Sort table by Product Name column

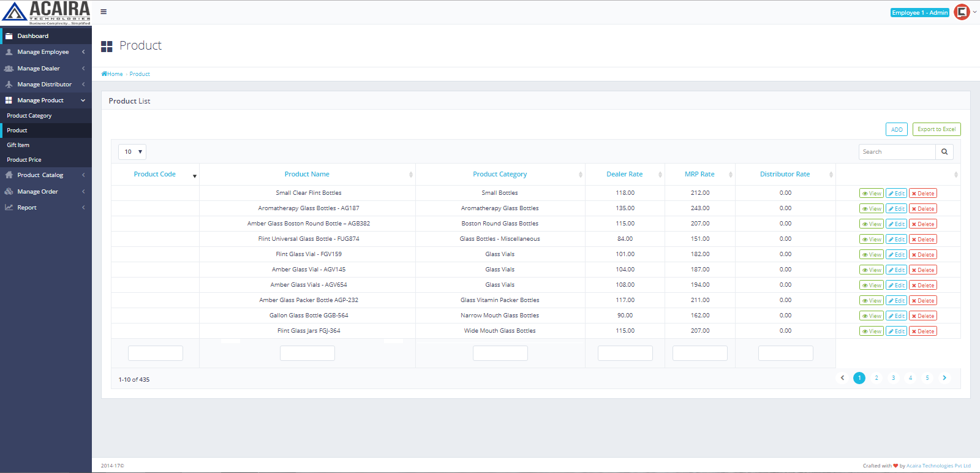[307, 175]
